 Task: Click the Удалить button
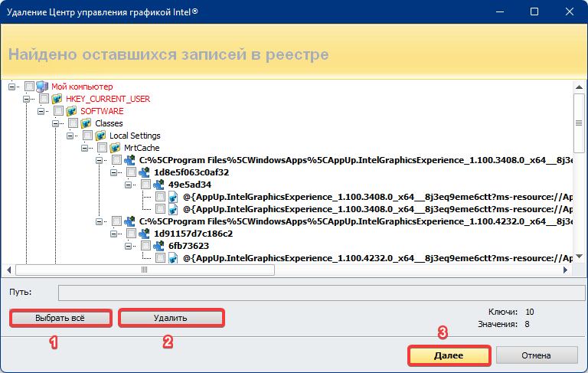(171, 318)
